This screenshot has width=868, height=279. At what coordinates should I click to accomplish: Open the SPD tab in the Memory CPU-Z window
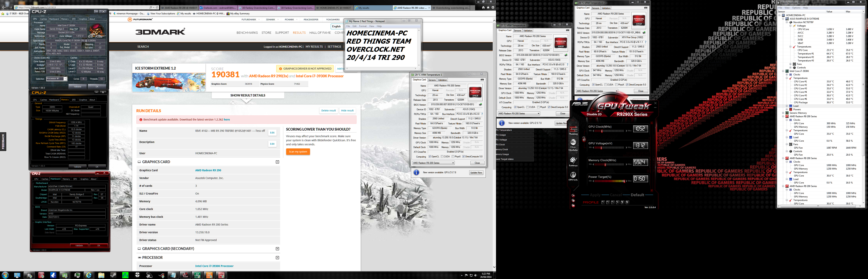(x=74, y=100)
